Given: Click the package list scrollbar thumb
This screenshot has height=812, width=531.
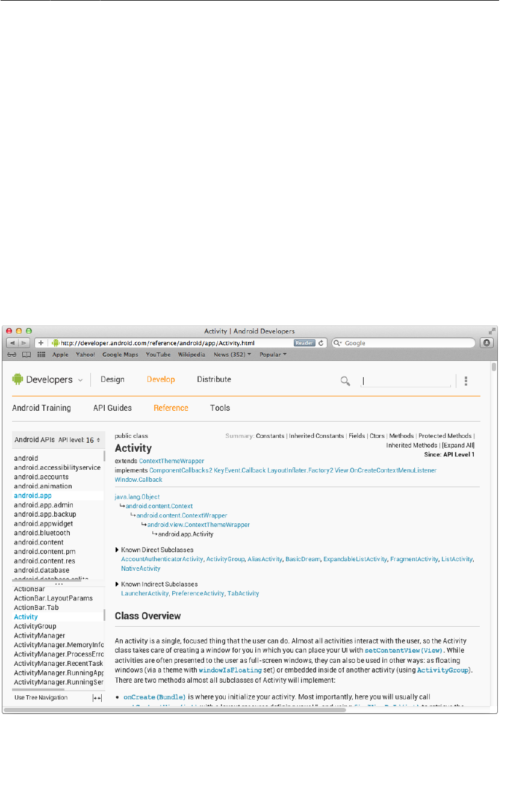Looking at the screenshot, I should click(104, 456).
